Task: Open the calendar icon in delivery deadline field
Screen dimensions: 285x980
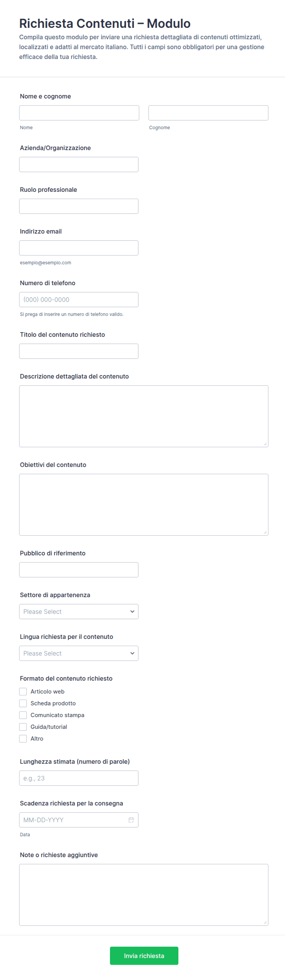Action: (x=131, y=820)
